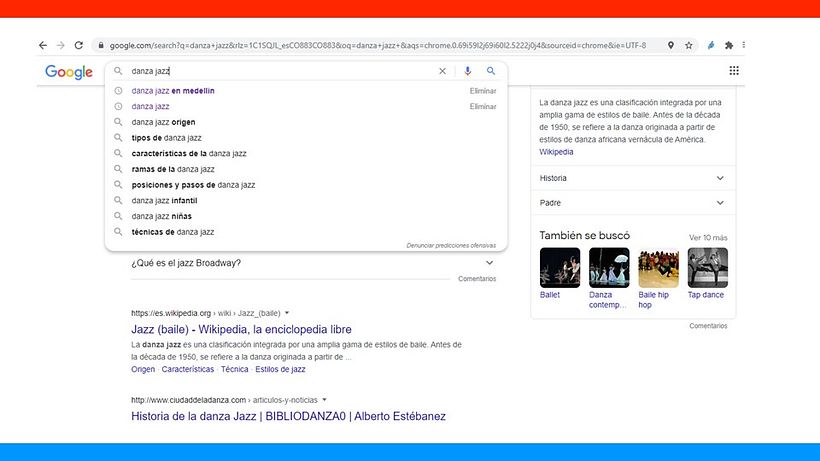The image size is (820, 461).
Task: Remove 'danza jazz en medellin' with Eliminar
Action: coord(483,91)
